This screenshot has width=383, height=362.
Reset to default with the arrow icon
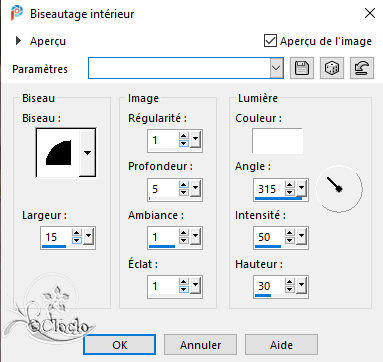click(x=362, y=68)
